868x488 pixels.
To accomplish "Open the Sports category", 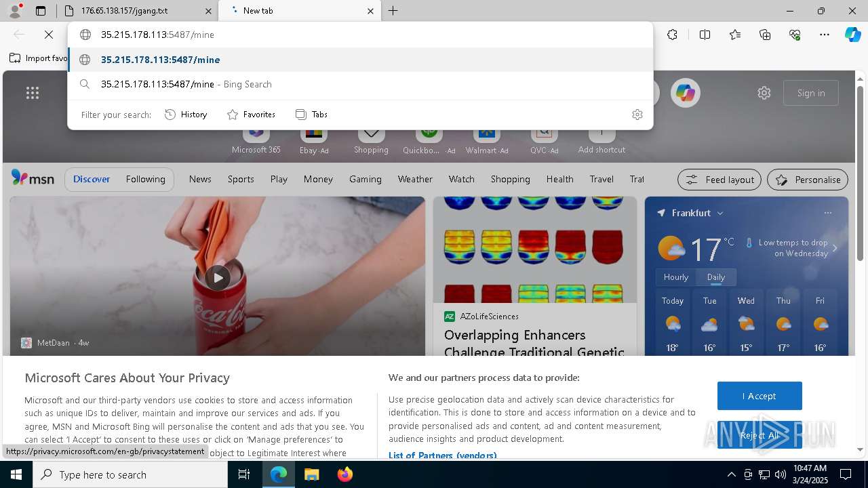I will click(x=241, y=179).
